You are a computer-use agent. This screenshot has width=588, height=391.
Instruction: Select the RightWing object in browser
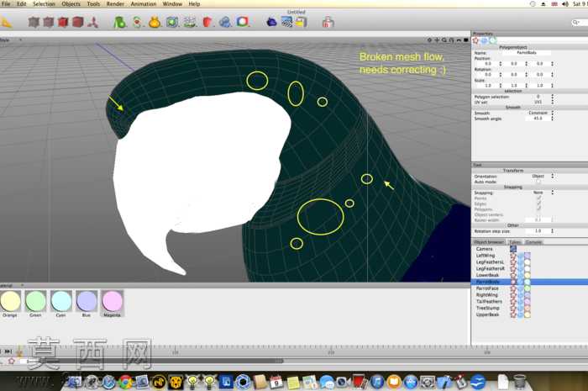(487, 295)
